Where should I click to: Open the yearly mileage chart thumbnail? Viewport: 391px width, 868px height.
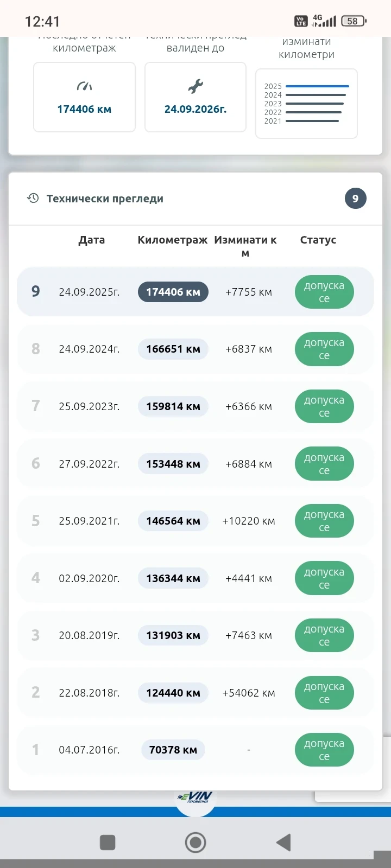pyautogui.click(x=306, y=104)
